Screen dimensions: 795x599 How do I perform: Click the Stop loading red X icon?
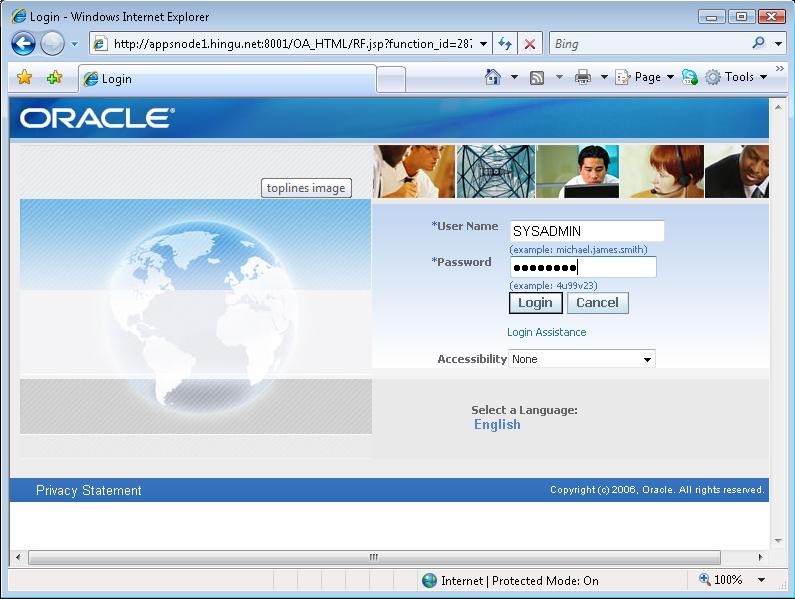530,44
